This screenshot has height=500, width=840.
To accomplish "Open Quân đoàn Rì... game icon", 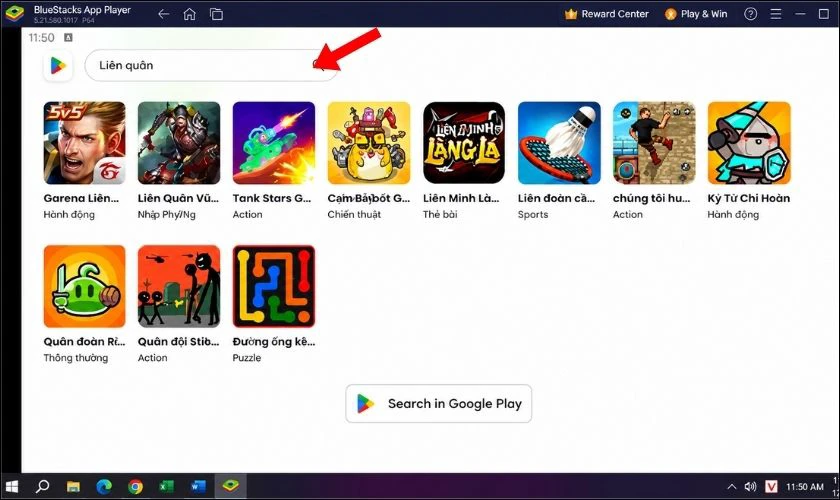I will tap(85, 286).
